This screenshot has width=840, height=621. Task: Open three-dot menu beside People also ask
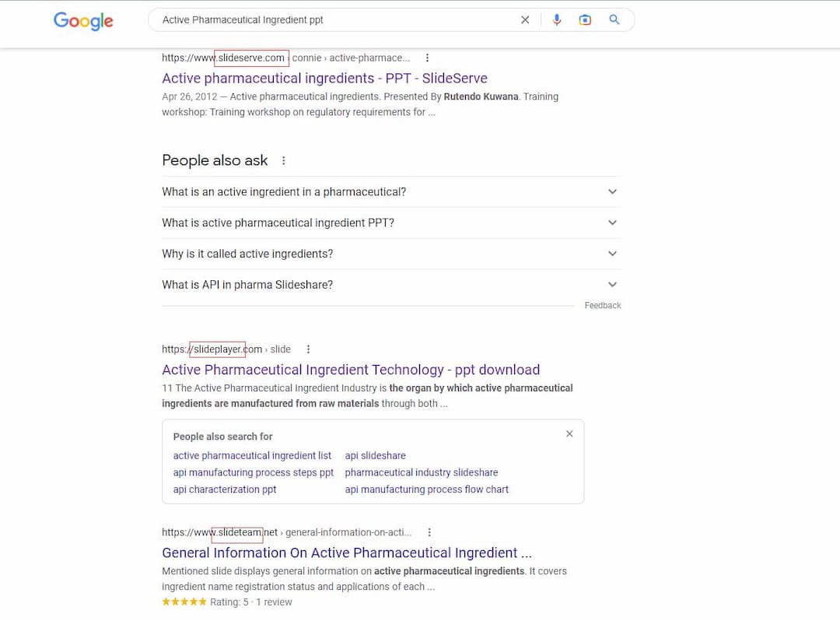click(x=283, y=160)
